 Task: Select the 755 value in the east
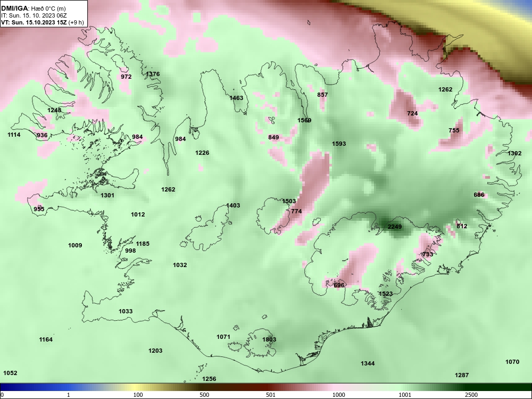pos(454,130)
